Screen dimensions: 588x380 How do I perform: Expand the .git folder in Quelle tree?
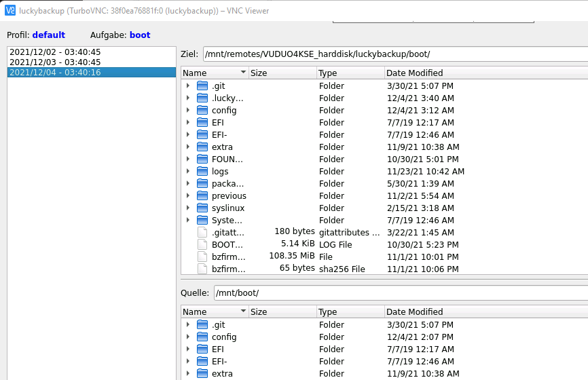pos(188,324)
